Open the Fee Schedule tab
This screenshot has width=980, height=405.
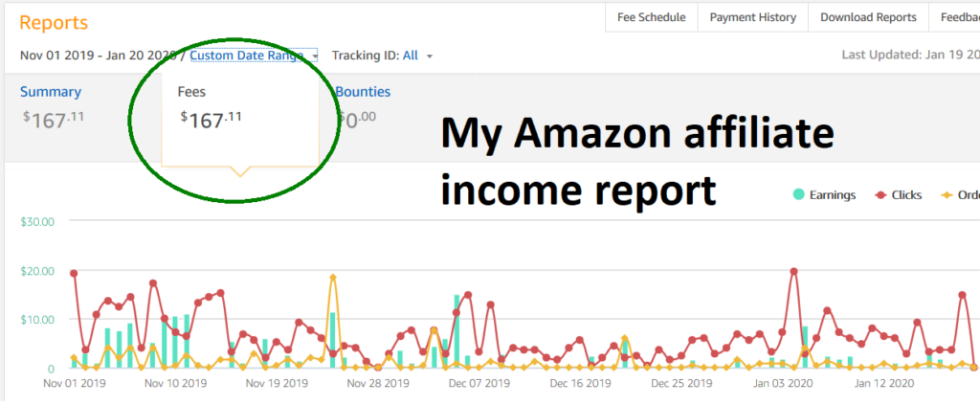tap(651, 17)
